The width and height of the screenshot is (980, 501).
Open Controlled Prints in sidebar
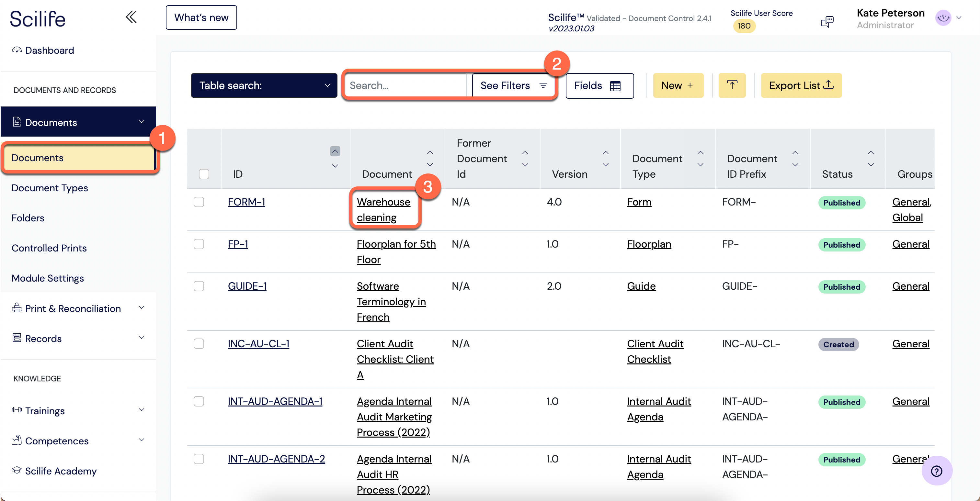tap(49, 248)
